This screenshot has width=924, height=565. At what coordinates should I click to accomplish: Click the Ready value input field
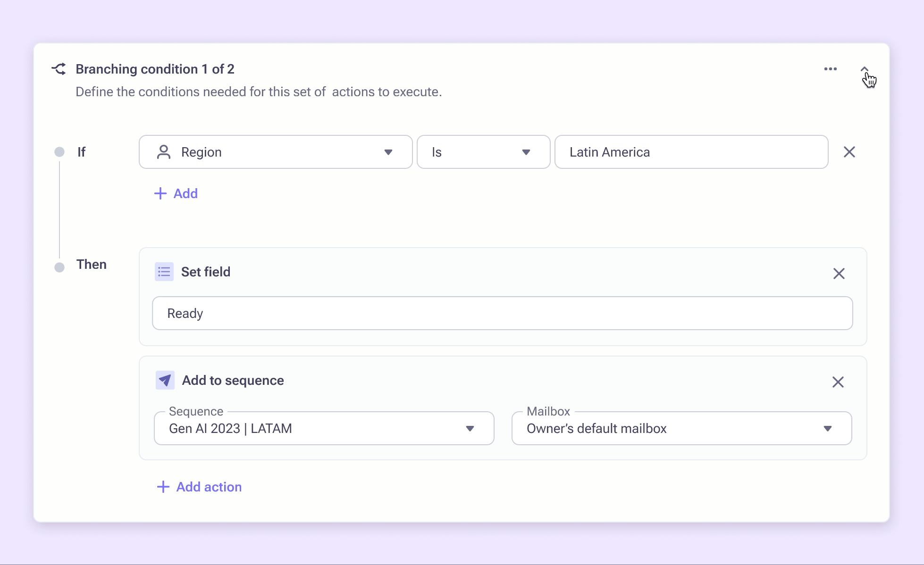(x=502, y=313)
